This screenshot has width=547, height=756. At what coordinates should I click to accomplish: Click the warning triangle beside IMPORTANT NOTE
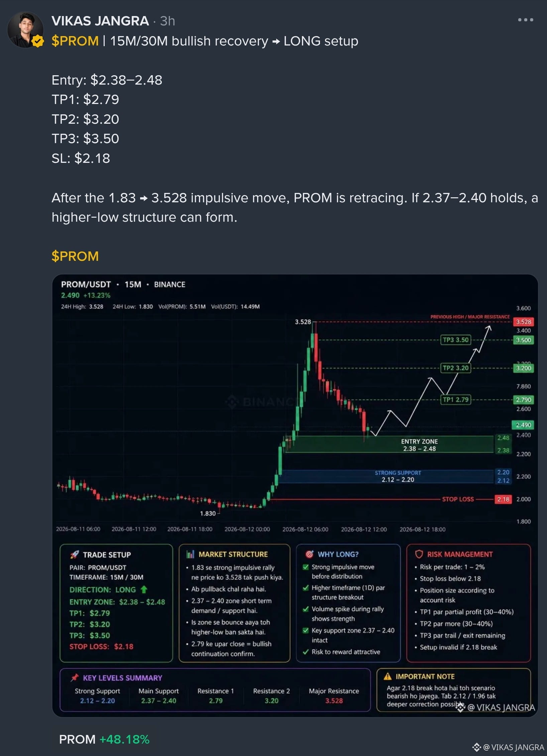tap(388, 676)
